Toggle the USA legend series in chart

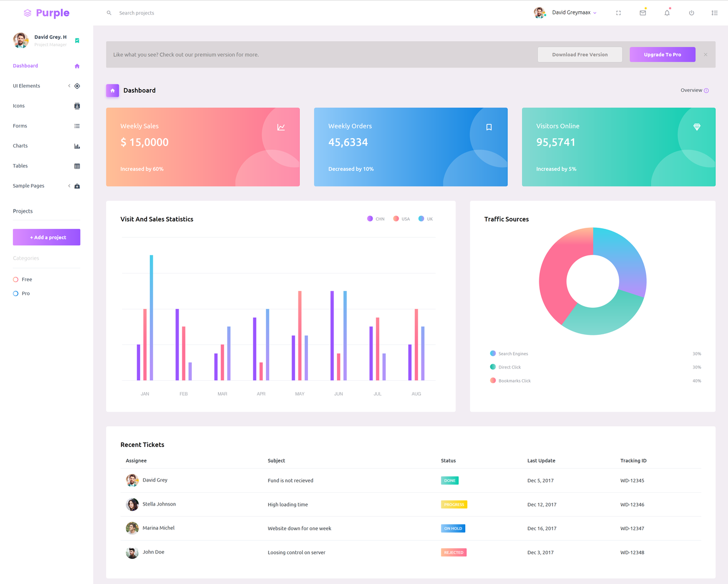pos(401,219)
